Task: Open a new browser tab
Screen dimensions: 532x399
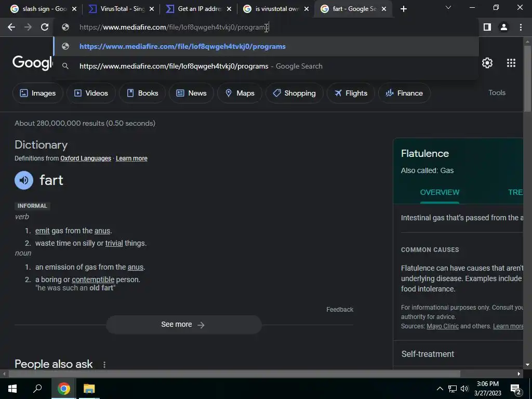Action: click(403, 9)
